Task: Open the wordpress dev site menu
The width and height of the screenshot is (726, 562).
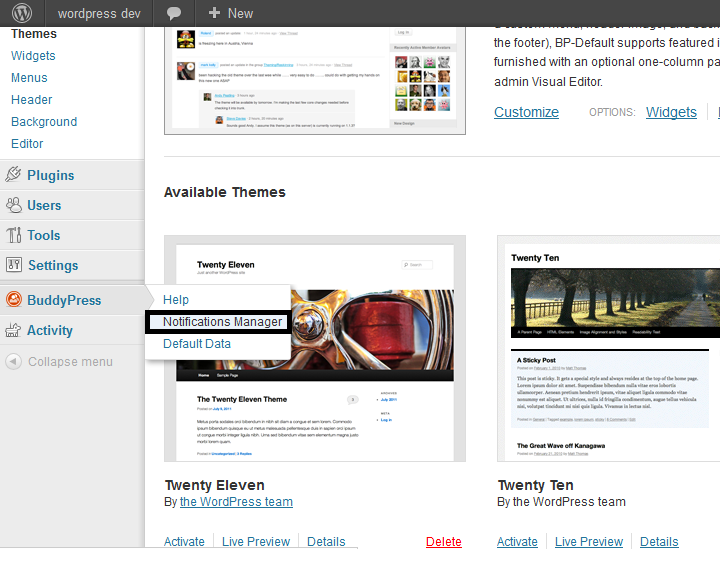Action: click(99, 13)
